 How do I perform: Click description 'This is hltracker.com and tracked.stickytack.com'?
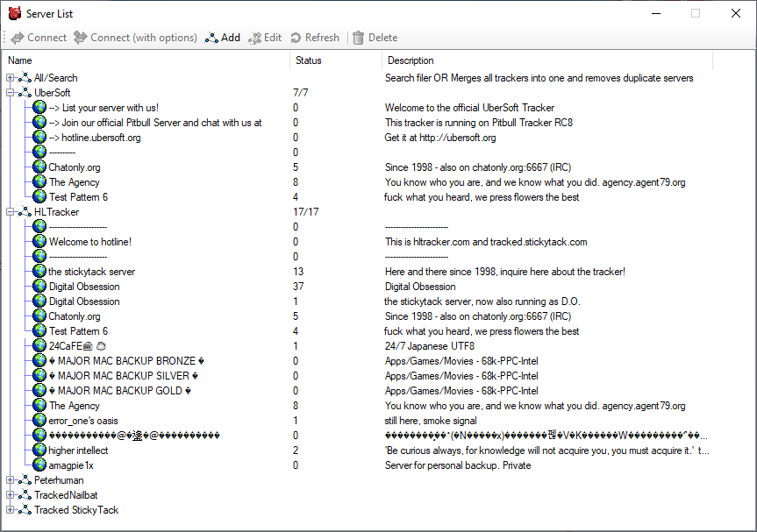coord(486,241)
